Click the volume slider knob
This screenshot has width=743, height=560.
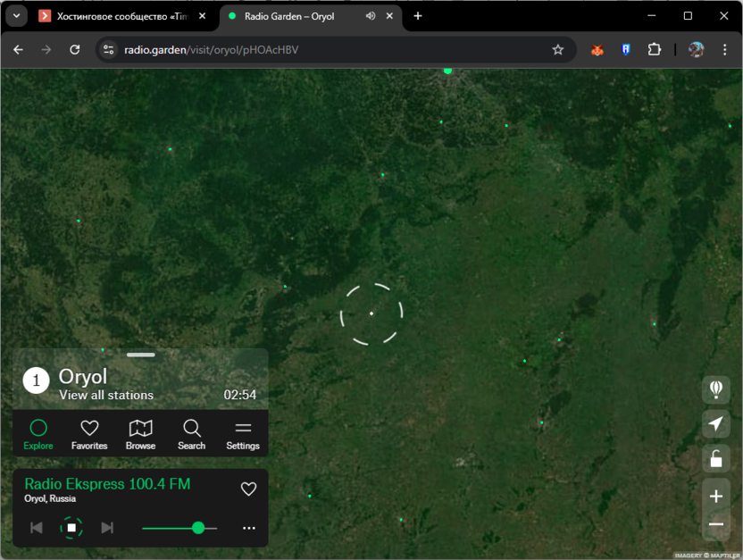(x=198, y=528)
